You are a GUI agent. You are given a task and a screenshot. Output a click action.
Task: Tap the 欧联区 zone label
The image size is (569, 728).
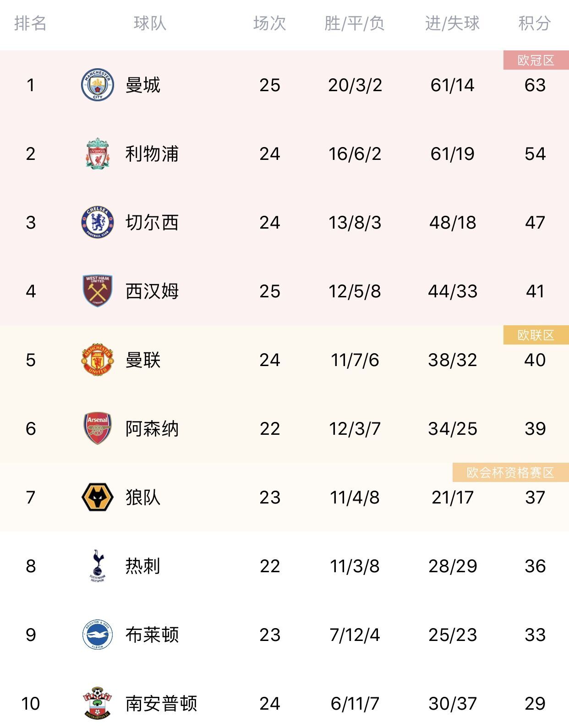pos(536,335)
